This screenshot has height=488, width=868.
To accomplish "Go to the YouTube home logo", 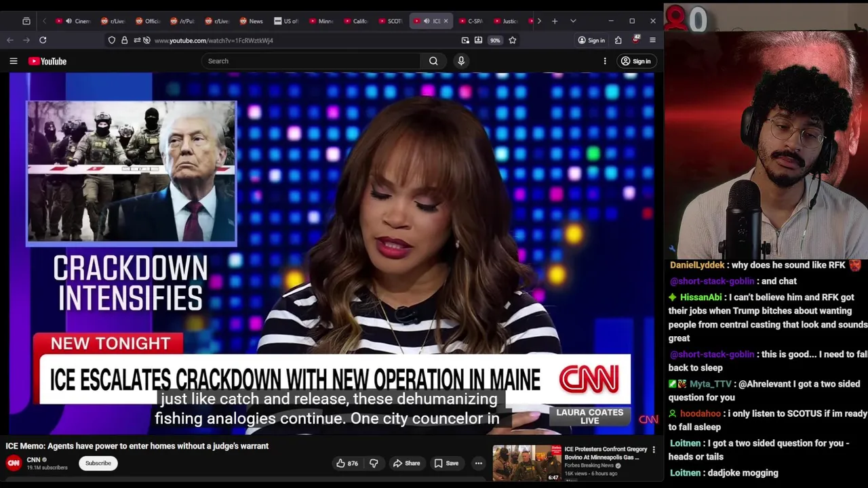I will (x=47, y=61).
